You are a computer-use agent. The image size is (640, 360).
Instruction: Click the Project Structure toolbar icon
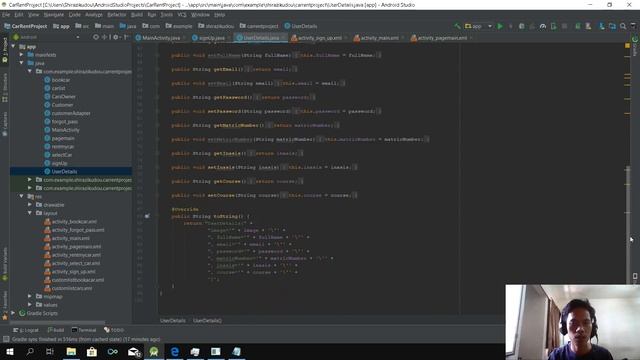pos(612,26)
